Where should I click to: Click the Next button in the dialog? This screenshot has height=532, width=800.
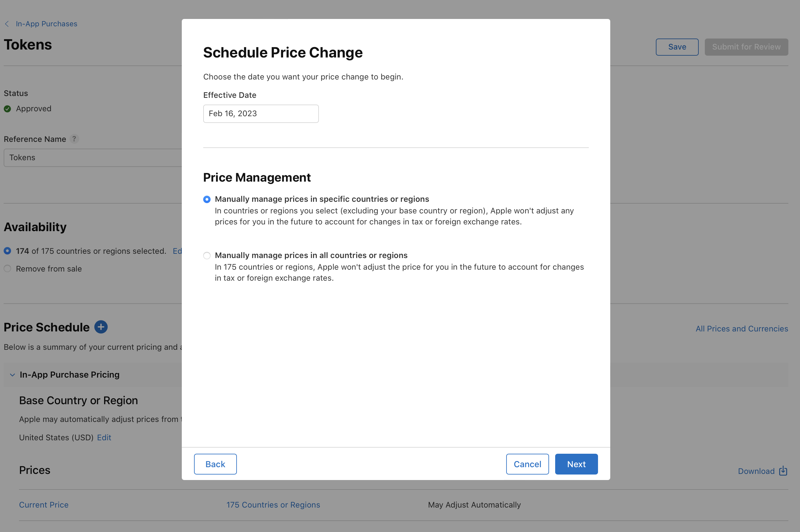(x=576, y=464)
